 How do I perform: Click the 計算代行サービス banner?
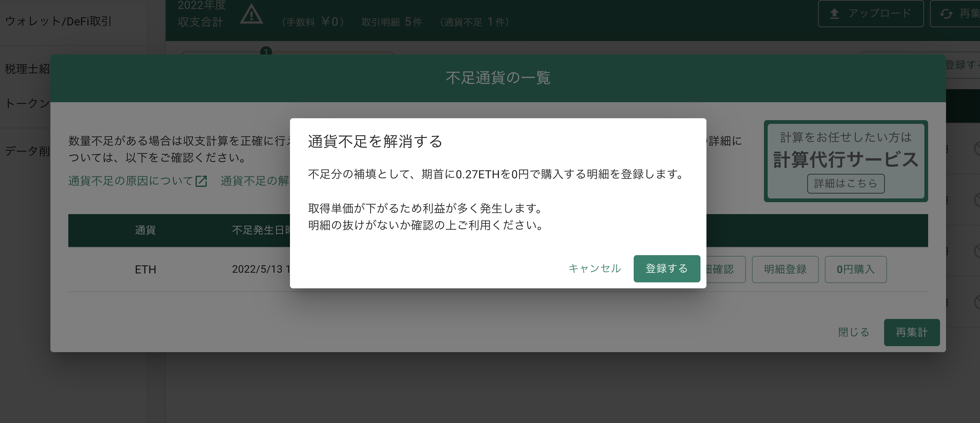click(845, 161)
